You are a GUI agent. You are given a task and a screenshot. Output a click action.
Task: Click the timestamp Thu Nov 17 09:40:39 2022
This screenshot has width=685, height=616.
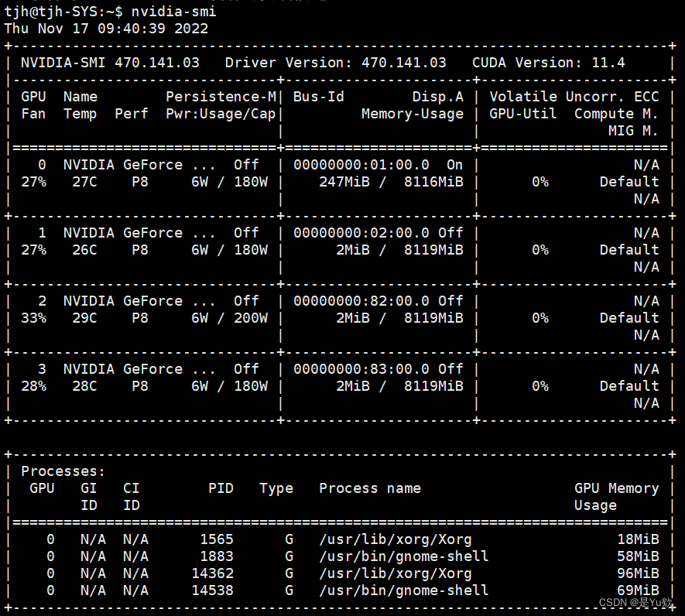click(106, 29)
